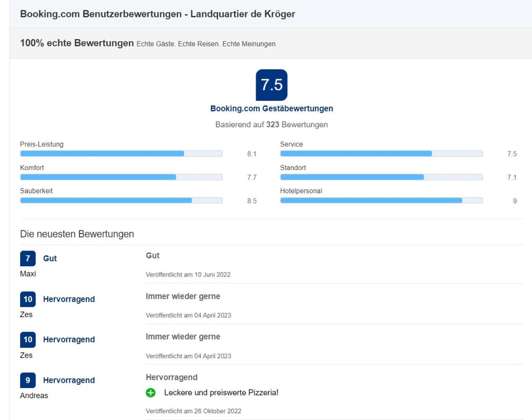Click the 7.5 overall score badge
The width and height of the screenshot is (532, 420).
[271, 85]
